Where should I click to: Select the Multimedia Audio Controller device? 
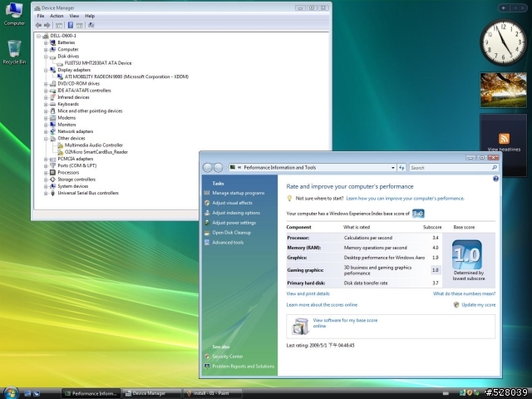click(94, 145)
